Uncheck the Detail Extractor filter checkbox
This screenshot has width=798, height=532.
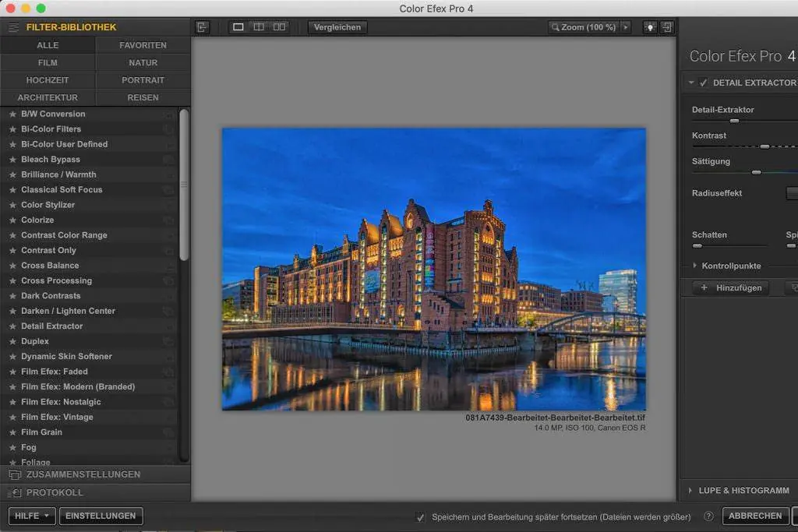[704, 83]
